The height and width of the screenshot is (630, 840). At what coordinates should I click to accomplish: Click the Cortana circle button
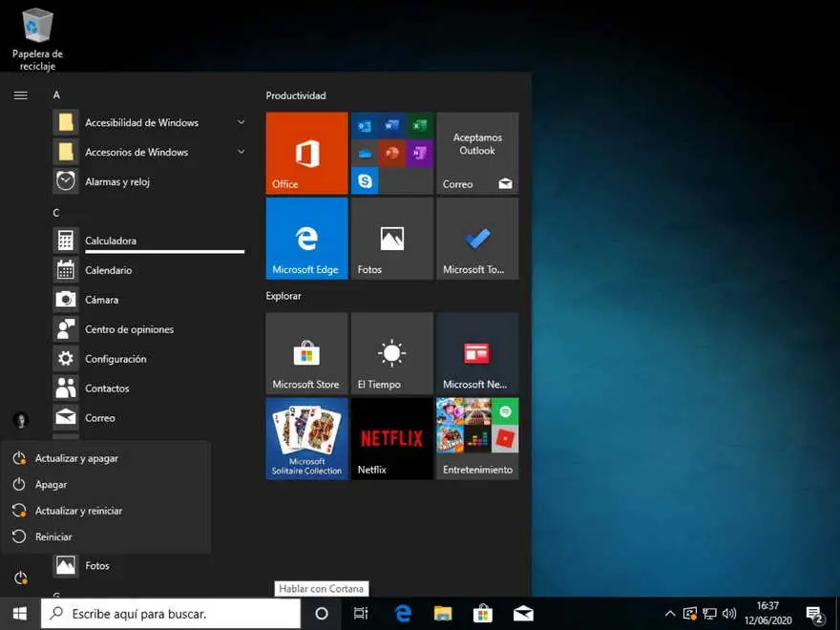click(322, 614)
